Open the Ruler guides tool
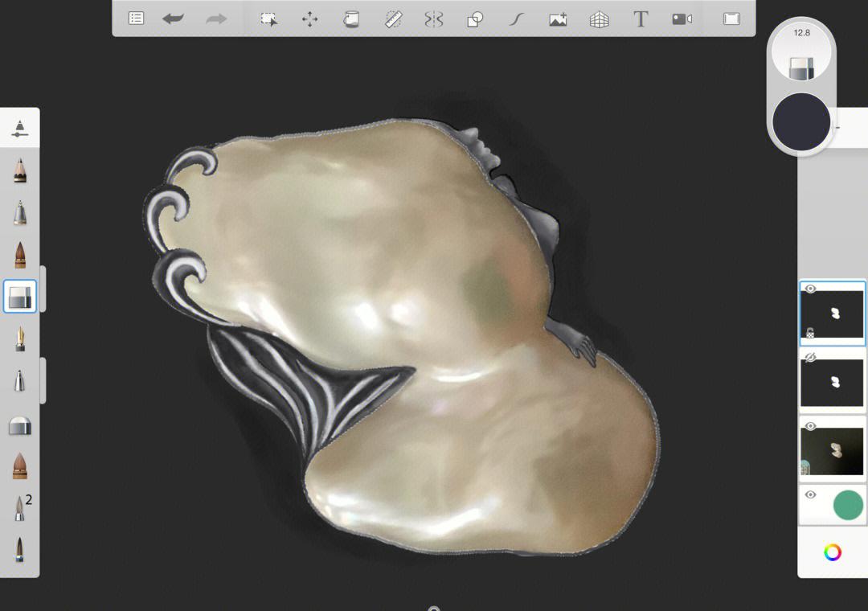868x611 pixels. click(x=393, y=19)
